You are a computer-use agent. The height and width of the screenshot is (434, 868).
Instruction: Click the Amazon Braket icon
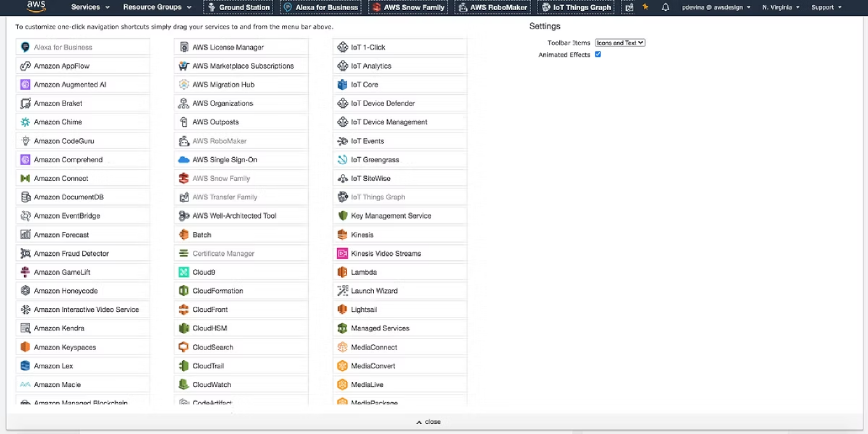[x=25, y=103]
